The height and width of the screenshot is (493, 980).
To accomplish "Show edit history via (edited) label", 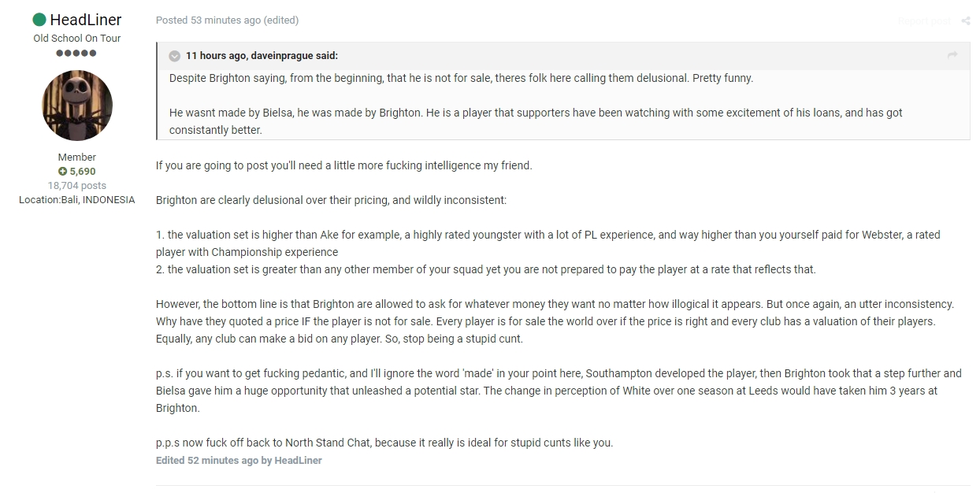I will [281, 20].
